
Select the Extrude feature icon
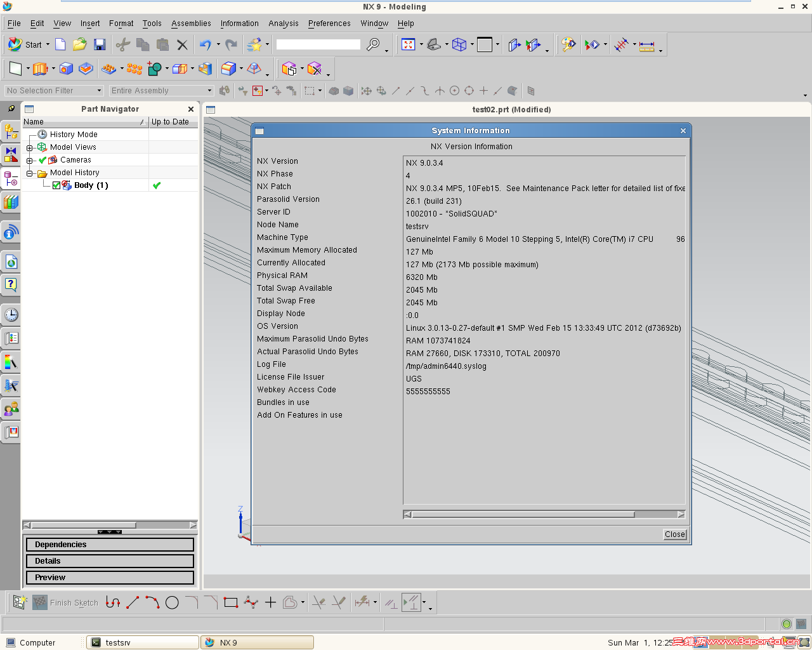coord(41,69)
